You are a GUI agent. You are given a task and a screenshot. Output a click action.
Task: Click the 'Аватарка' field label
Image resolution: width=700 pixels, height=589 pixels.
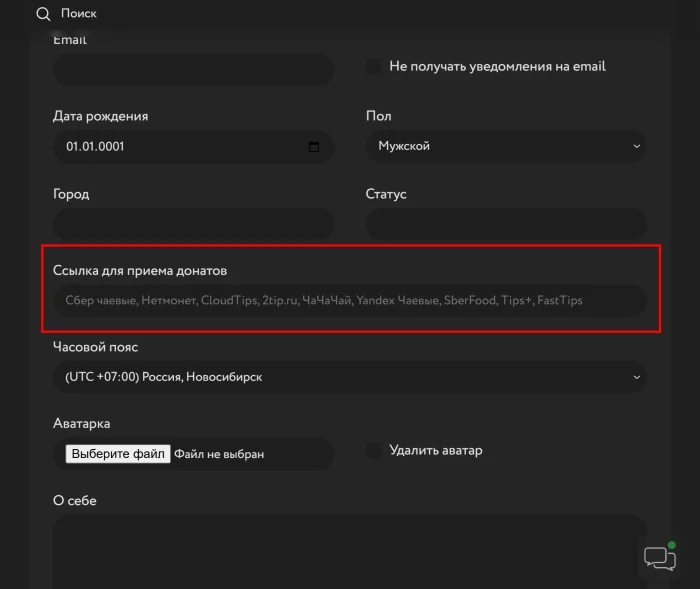[81, 424]
